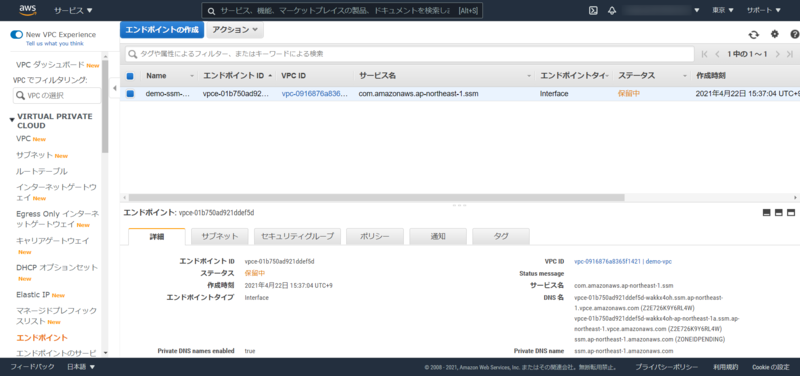Open Tell us what you think link
The width and height of the screenshot is (800, 376).
pyautogui.click(x=55, y=44)
